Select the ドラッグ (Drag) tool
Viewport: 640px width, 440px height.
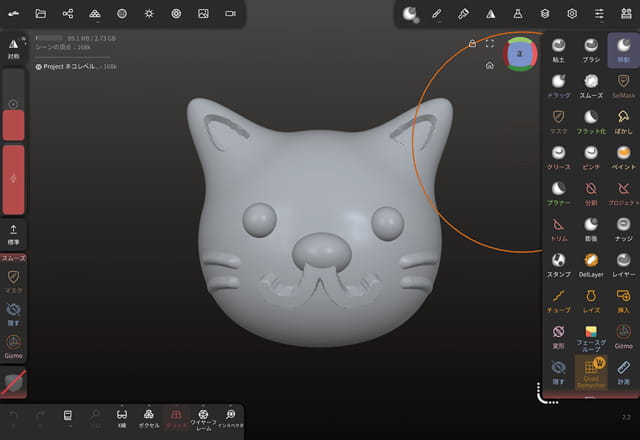coord(559,84)
